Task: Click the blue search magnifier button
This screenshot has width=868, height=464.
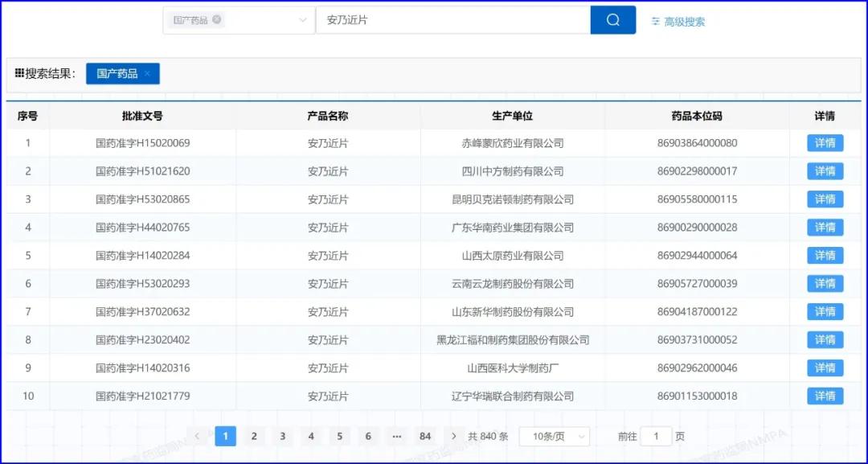Action: (613, 19)
